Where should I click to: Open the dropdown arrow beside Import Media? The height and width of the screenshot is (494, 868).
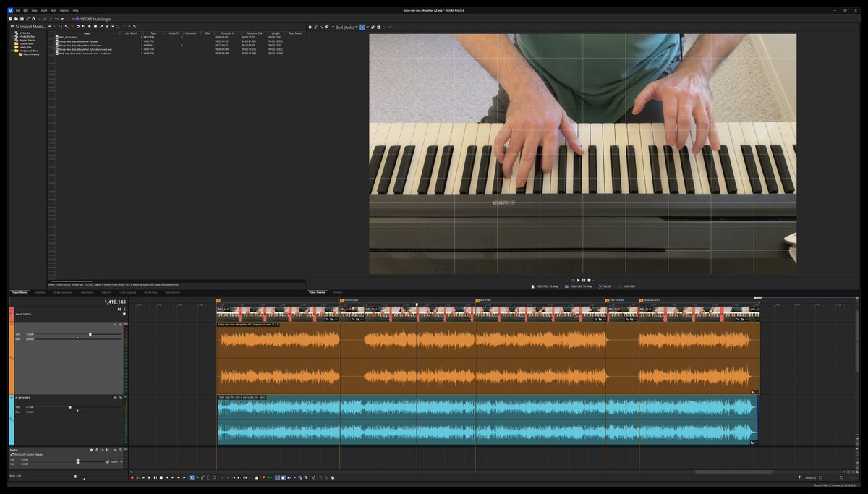[50, 27]
